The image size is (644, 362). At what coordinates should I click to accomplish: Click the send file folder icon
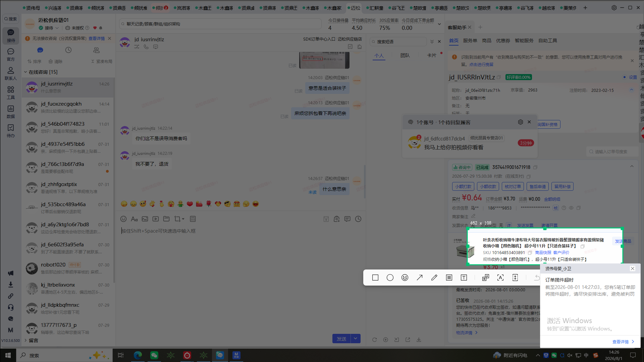coord(166,219)
